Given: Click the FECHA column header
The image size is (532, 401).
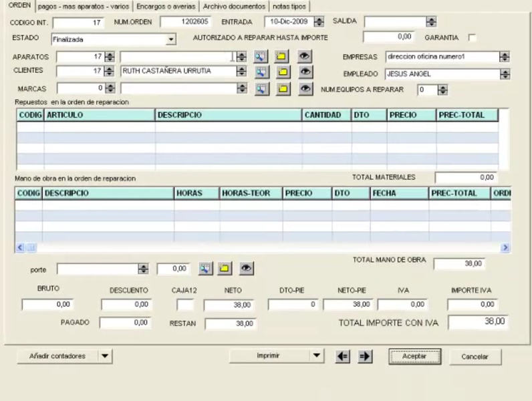Looking at the screenshot, I should point(400,193).
